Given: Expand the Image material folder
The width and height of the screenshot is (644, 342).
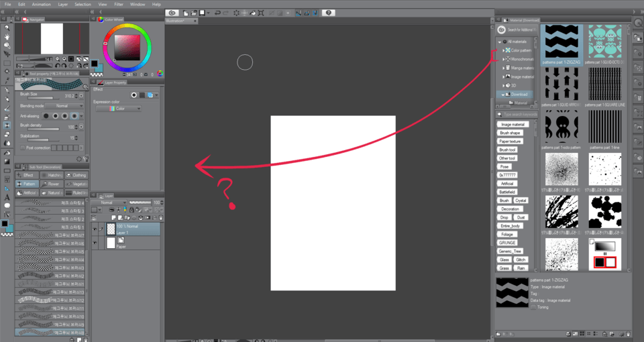Looking at the screenshot, I should tap(504, 76).
